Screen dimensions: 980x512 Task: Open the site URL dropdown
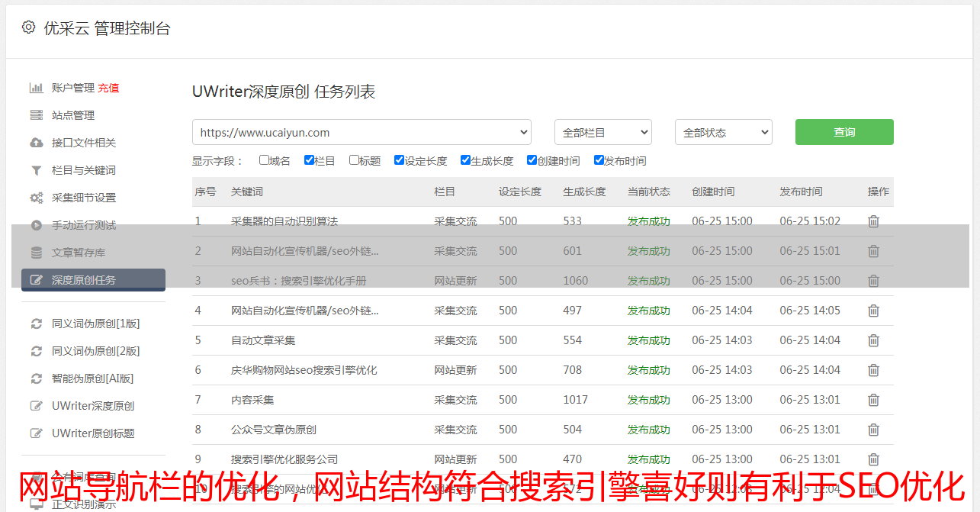(361, 132)
